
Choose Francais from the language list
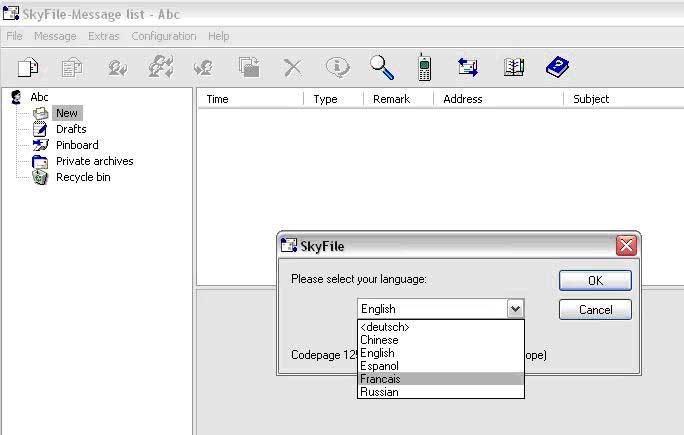[441, 379]
